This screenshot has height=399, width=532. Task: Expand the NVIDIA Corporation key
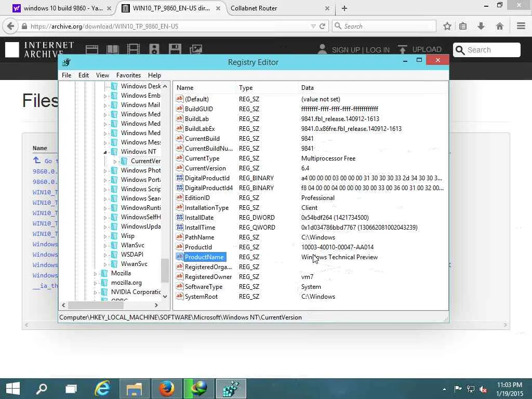tap(96, 292)
